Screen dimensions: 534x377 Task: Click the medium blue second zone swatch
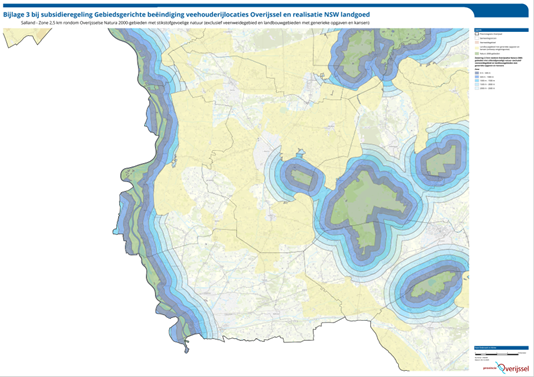tap(477, 77)
